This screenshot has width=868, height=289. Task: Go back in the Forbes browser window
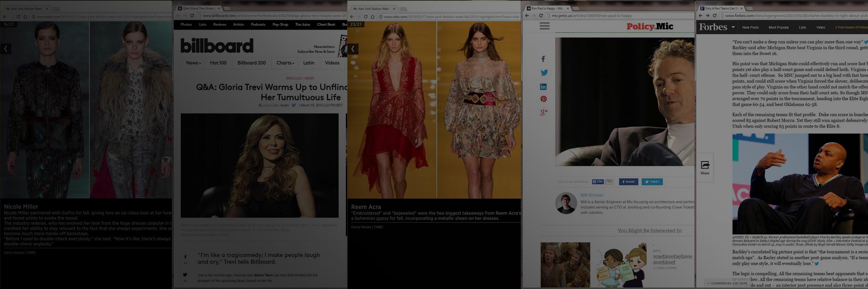(x=700, y=16)
